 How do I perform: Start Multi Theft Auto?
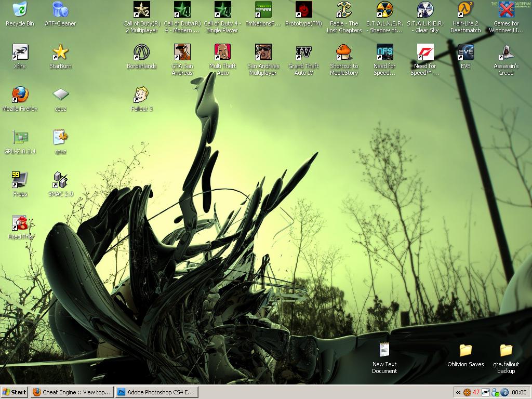[222, 55]
